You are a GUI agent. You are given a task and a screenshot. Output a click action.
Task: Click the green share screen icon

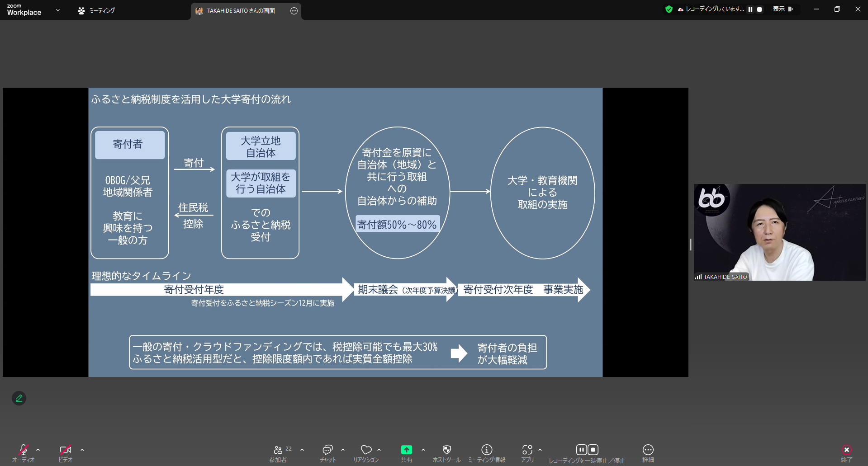[406, 453]
